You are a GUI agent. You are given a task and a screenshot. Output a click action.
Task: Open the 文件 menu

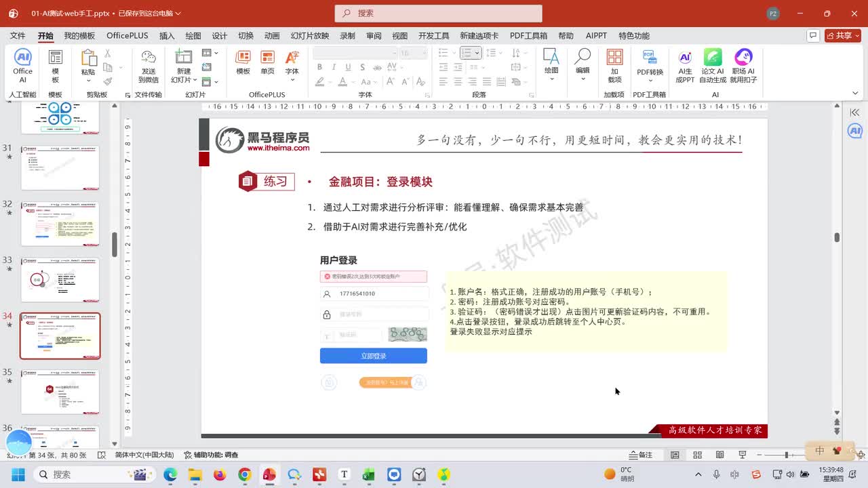(x=18, y=36)
